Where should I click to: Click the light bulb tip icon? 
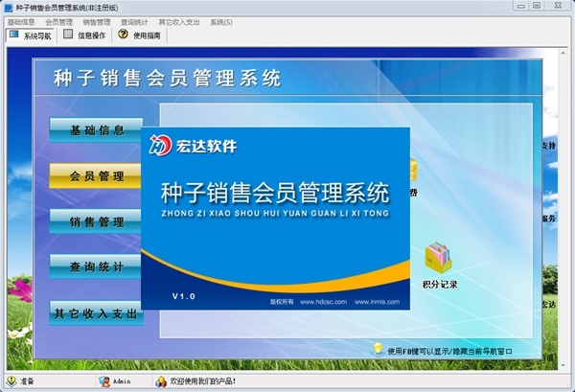coord(378,350)
